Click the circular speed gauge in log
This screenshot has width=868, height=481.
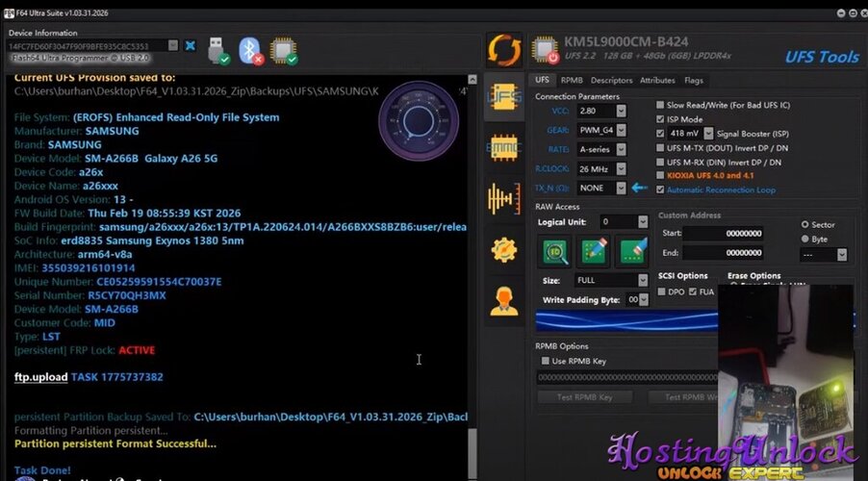(419, 120)
